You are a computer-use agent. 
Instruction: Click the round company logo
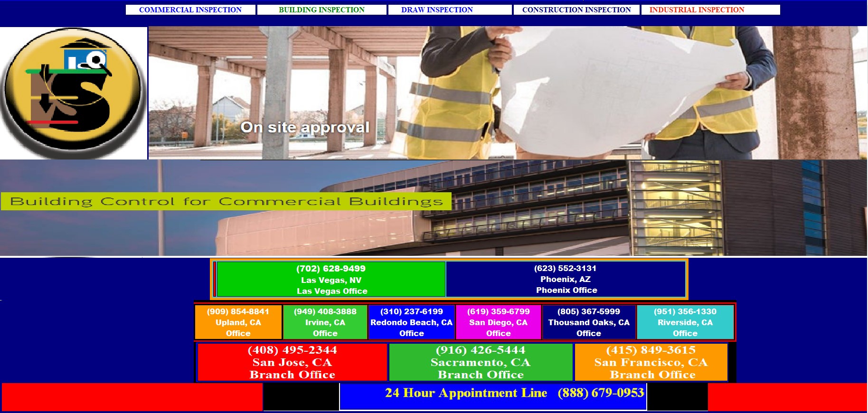click(x=73, y=93)
